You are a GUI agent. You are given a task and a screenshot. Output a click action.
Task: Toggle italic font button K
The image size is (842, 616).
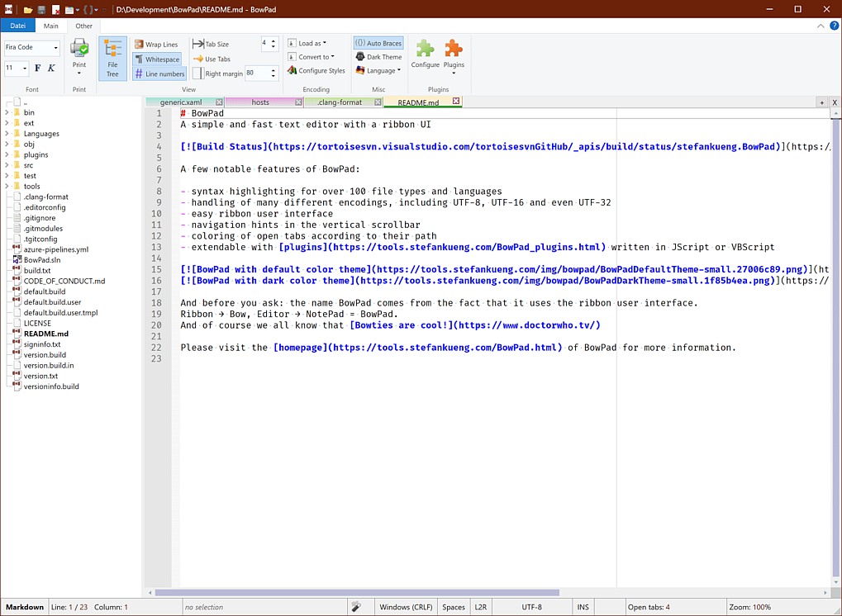click(x=51, y=69)
